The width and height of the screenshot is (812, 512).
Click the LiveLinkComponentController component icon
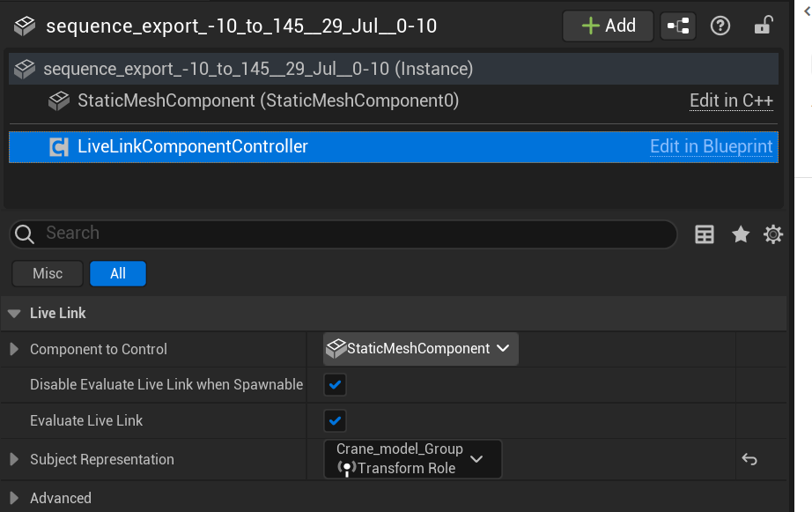[x=59, y=147]
